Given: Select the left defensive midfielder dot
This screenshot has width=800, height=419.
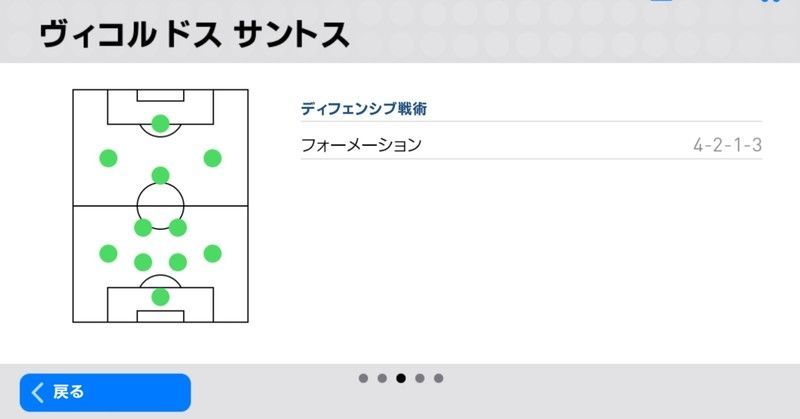Looking at the screenshot, I should click(x=143, y=228).
